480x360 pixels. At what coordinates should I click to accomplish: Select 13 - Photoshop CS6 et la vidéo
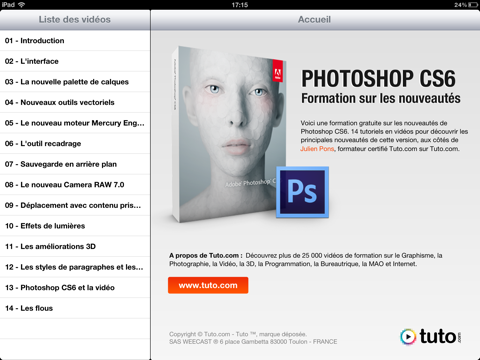pyautogui.click(x=75, y=288)
